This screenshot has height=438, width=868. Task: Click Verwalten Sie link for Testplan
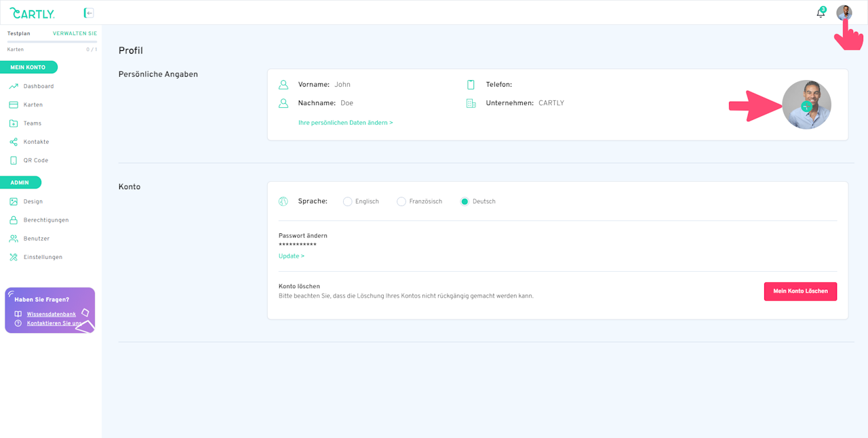(75, 33)
